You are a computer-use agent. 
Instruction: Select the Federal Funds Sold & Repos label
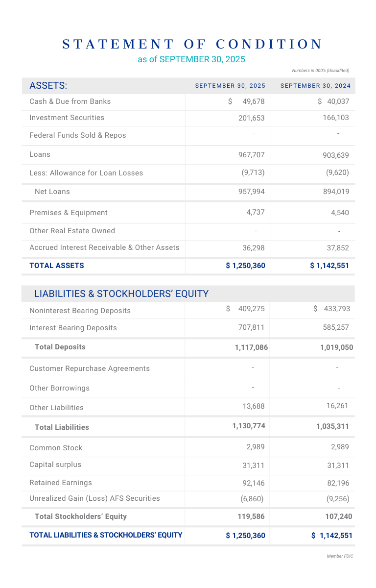click(x=77, y=135)
